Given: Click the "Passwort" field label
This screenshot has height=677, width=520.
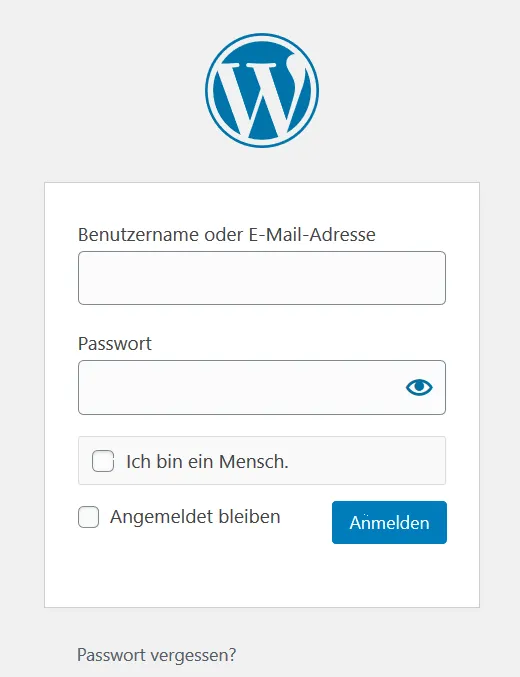Looking at the screenshot, I should tap(114, 344).
